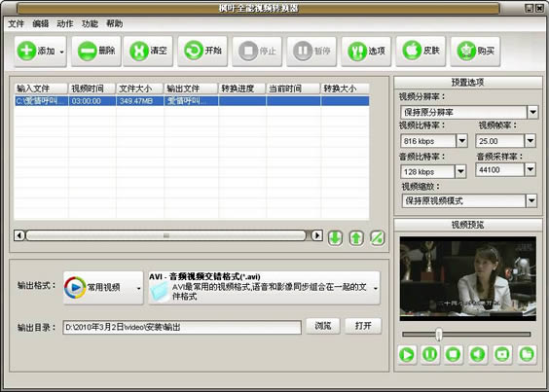The height and width of the screenshot is (392, 549).
Task: Open 选项 options from toolbar
Action: pyautogui.click(x=366, y=52)
